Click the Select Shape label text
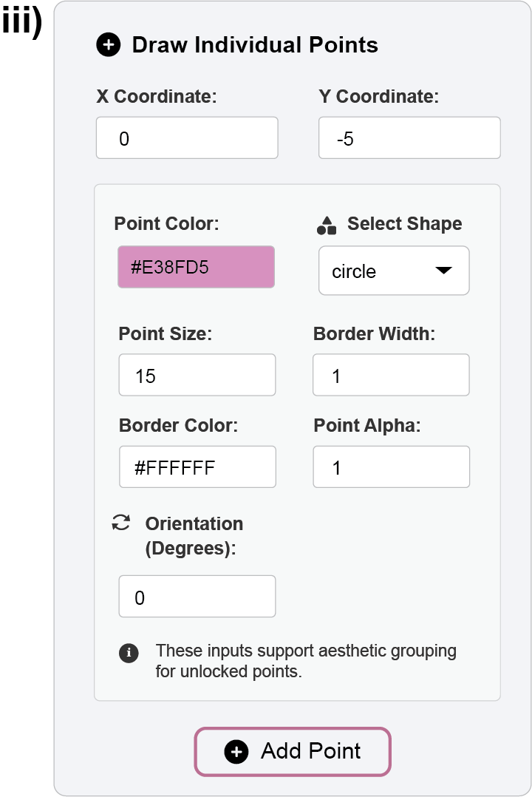The image size is (532, 797). (x=404, y=224)
